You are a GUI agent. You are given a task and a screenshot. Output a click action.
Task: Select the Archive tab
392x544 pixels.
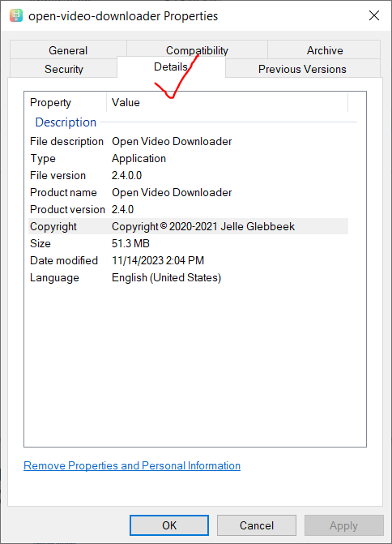[325, 50]
